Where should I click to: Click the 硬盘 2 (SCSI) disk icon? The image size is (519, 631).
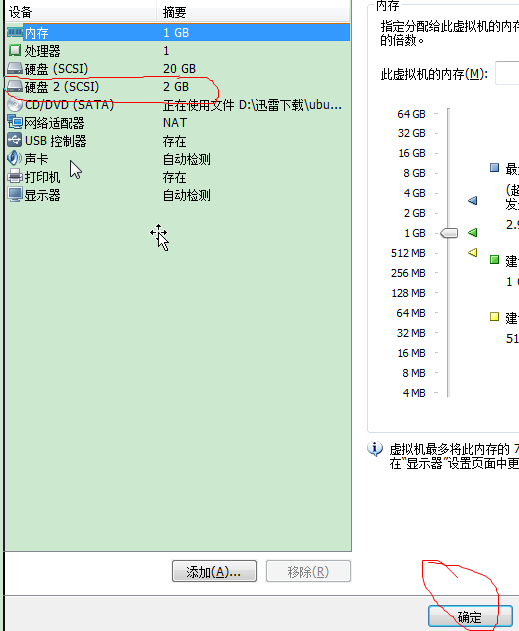(x=15, y=86)
